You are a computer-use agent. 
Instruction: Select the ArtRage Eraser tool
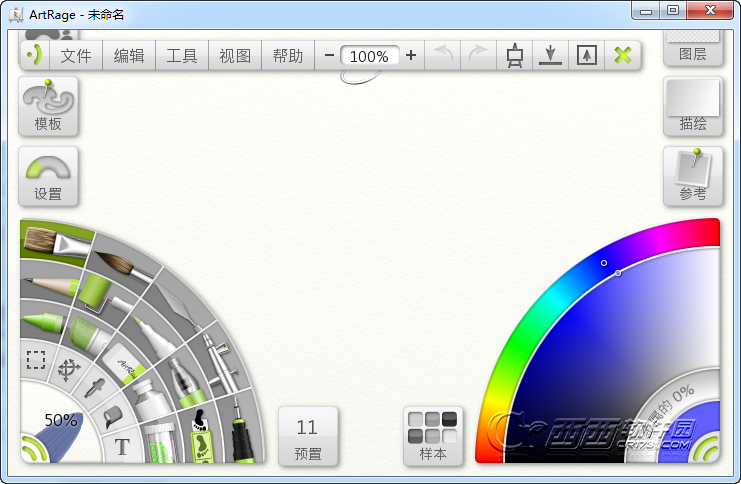125,365
